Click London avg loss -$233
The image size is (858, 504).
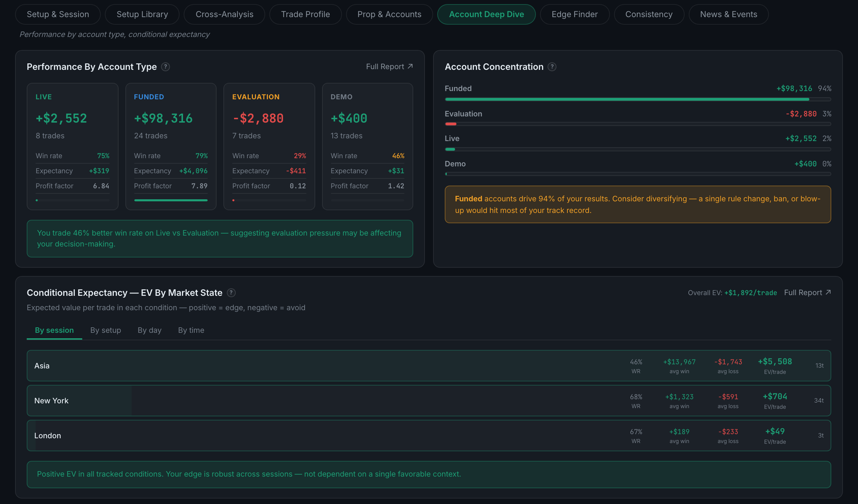(728, 432)
